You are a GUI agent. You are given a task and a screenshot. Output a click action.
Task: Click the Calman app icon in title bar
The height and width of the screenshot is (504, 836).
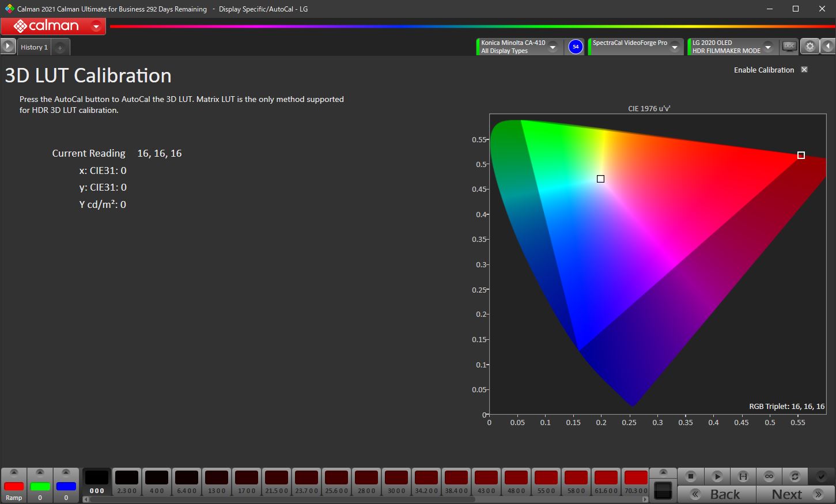[9, 9]
